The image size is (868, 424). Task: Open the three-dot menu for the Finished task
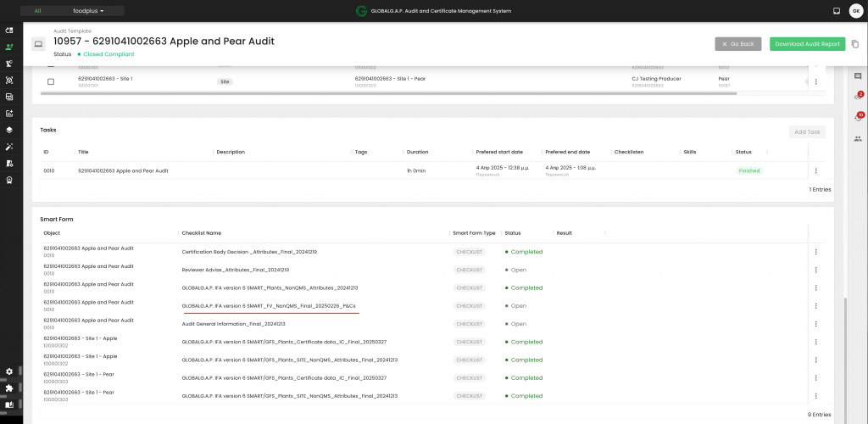point(815,170)
